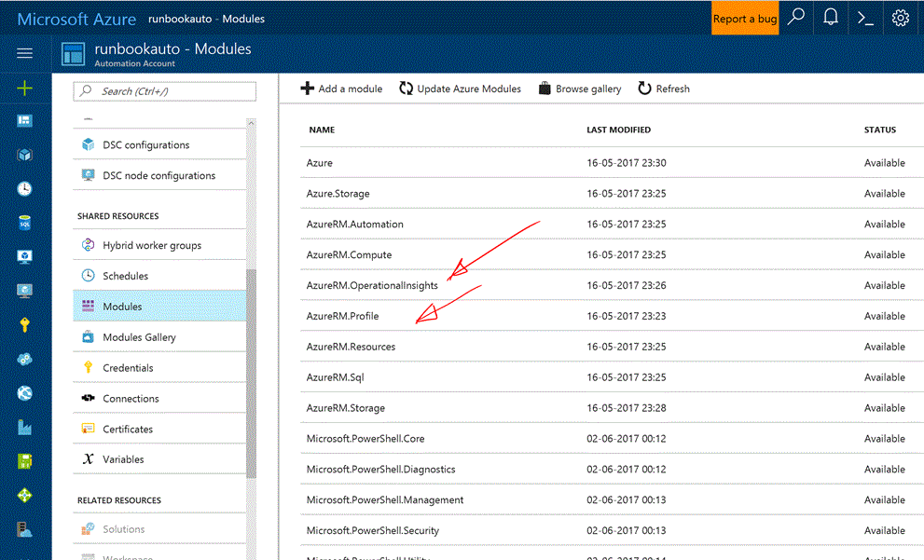Open the notifications bell icon

[830, 18]
